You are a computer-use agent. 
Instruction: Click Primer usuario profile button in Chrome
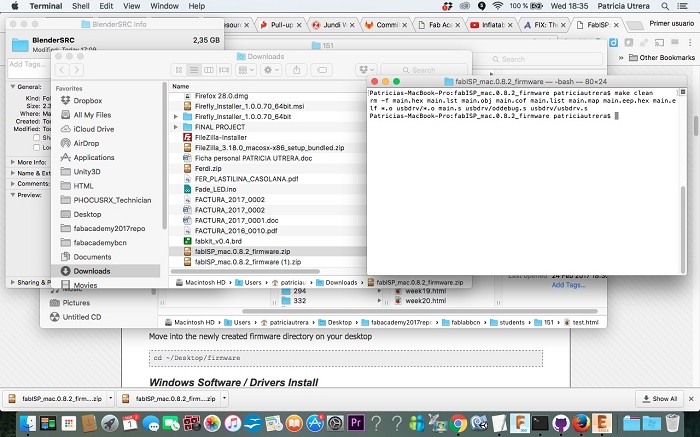point(671,23)
